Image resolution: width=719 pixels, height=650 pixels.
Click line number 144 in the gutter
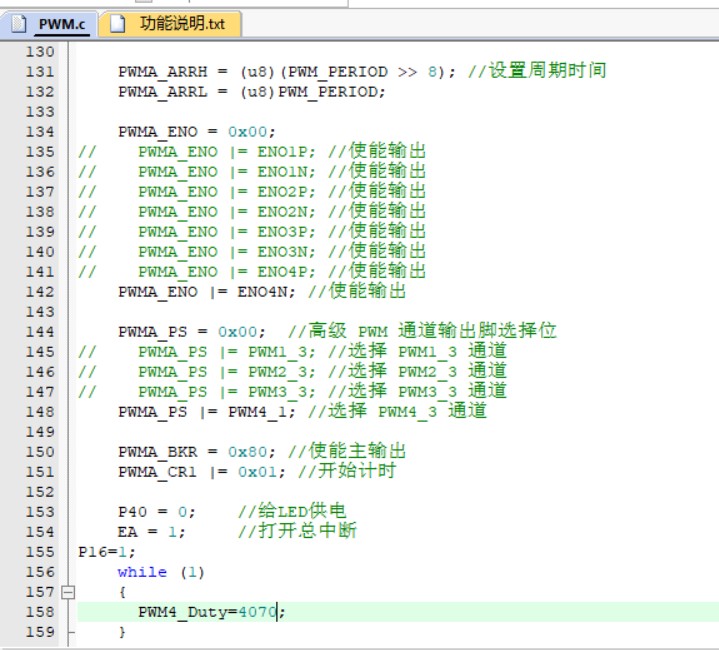(x=39, y=332)
